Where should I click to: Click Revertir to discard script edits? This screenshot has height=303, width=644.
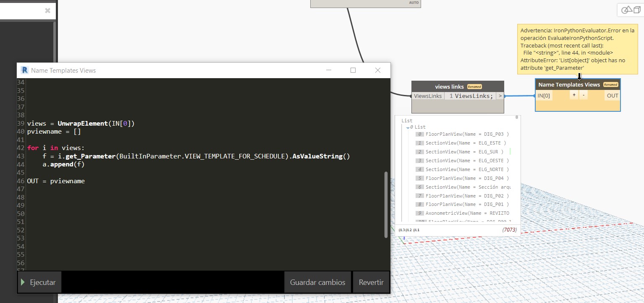(x=371, y=282)
